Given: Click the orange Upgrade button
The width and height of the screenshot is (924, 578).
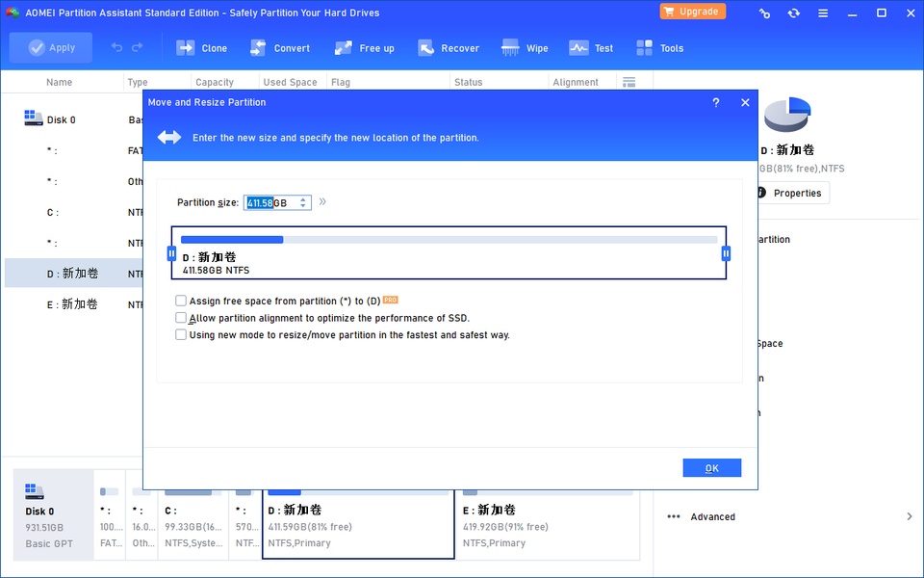Looking at the screenshot, I should point(693,12).
